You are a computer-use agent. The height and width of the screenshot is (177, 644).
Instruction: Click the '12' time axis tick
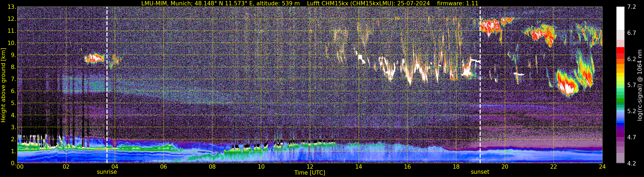[x=310, y=167]
